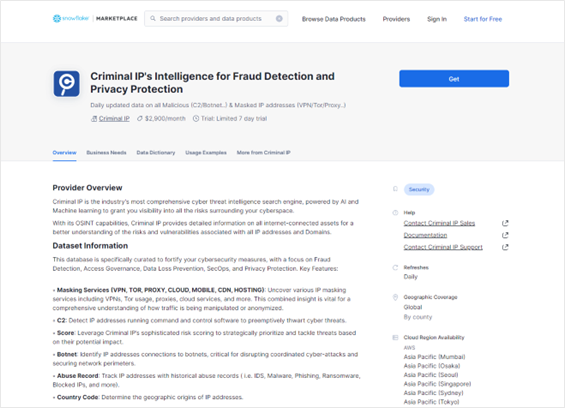565x408 pixels.
Task: Click the Dataset Information heading
Action: 90,246
